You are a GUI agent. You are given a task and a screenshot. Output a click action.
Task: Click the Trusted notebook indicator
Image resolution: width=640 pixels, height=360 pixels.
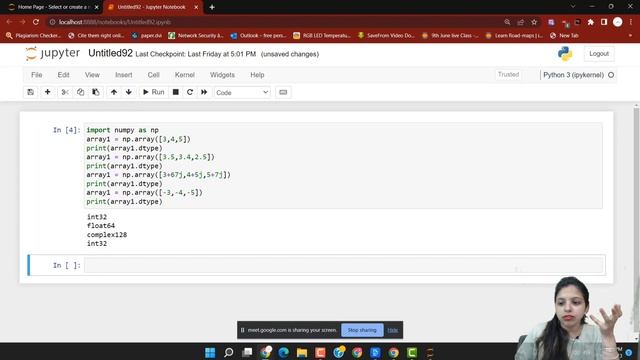coord(508,75)
